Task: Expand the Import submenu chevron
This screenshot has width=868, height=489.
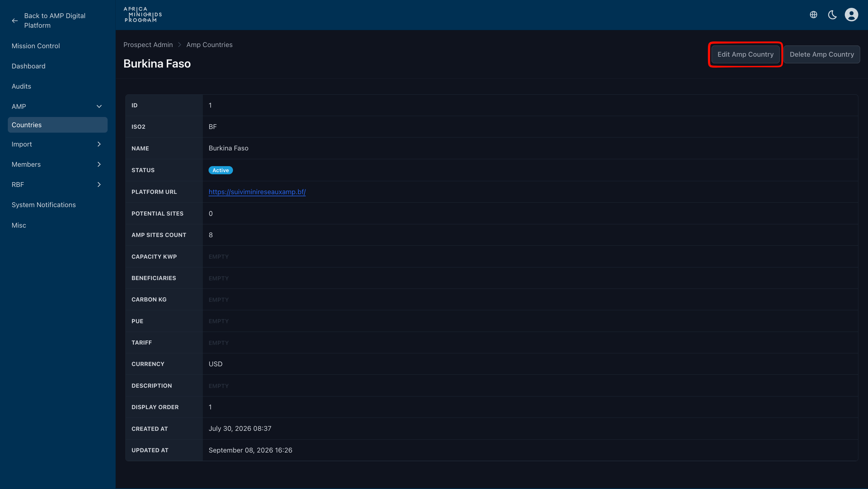Action: [99, 144]
